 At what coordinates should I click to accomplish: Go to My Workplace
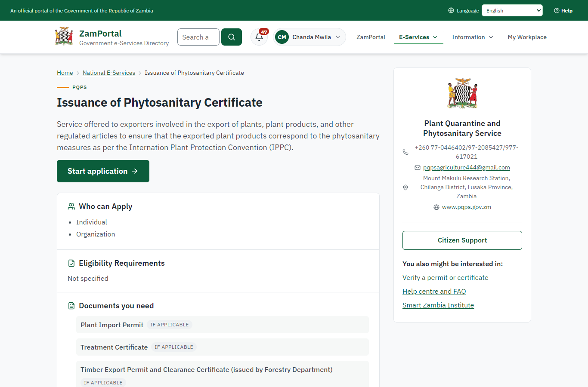[x=527, y=37]
